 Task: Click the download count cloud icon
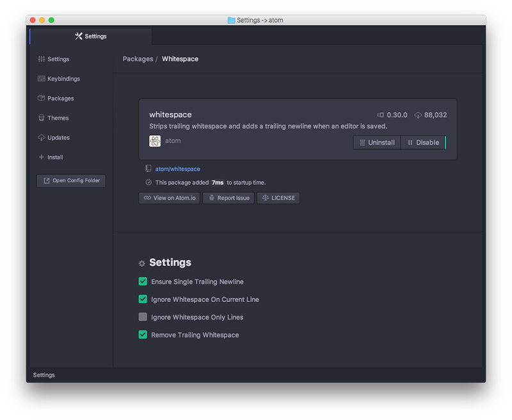click(418, 115)
